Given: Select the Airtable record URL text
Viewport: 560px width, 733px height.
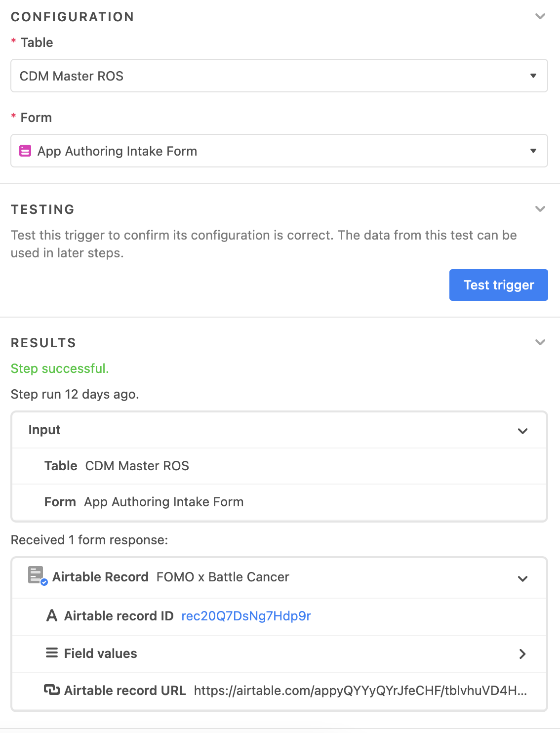Looking at the screenshot, I should (360, 690).
